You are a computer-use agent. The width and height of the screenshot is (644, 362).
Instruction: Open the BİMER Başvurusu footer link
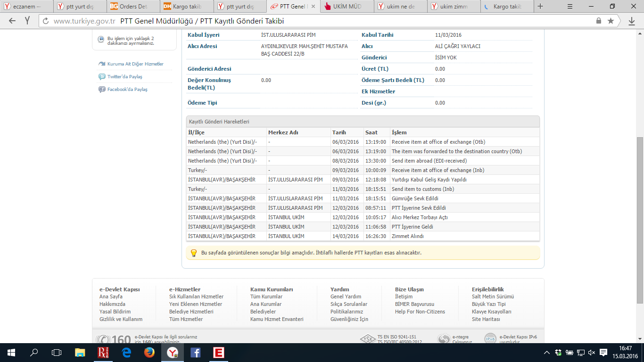point(414,304)
